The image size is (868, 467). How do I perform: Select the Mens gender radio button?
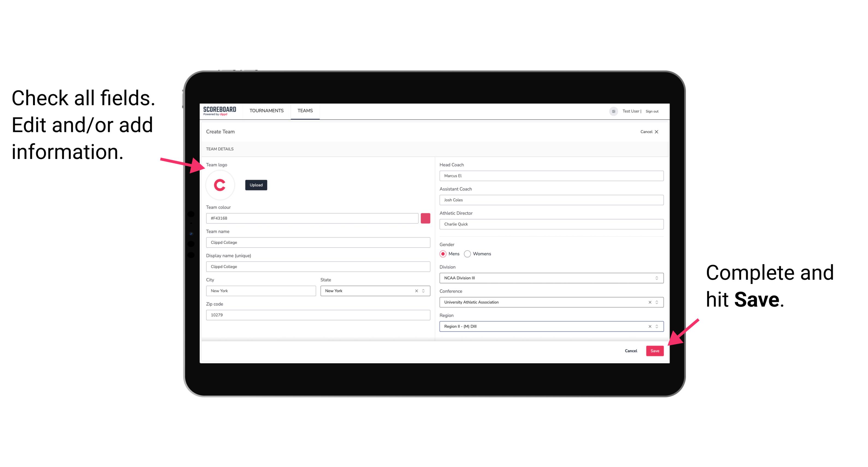(x=443, y=253)
